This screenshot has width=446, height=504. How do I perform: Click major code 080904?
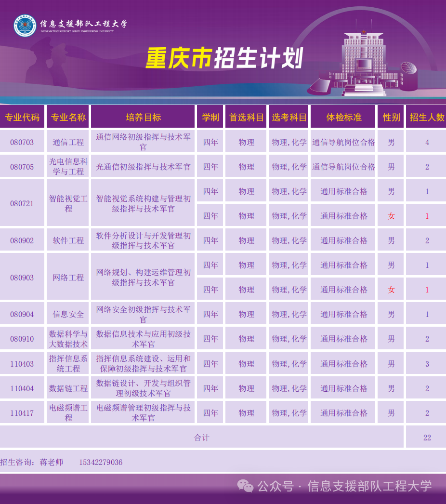22,314
